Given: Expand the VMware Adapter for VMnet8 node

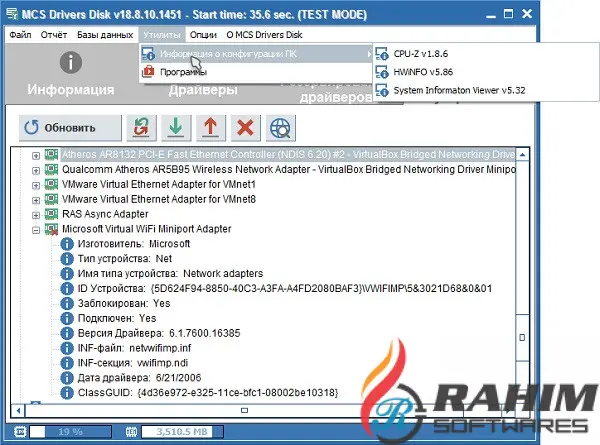Looking at the screenshot, I should (36, 200).
